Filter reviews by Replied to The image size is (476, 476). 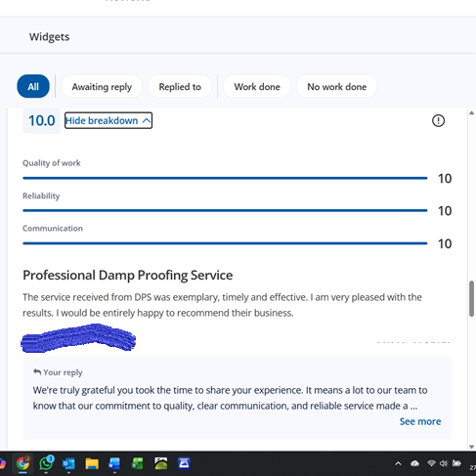(x=180, y=87)
